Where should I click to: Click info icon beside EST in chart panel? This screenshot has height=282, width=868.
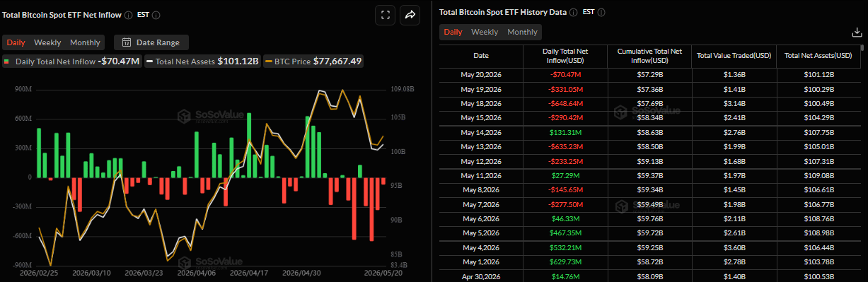point(156,15)
